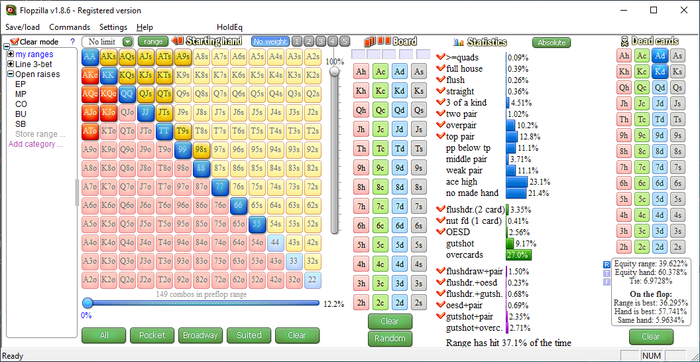Click the Clear button under Dead cards
This screenshot has height=362, width=700.
pos(651,337)
